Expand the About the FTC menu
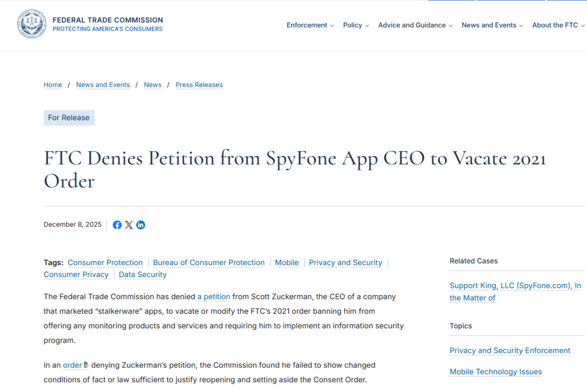Image resolution: width=587 pixels, height=392 pixels. click(558, 25)
